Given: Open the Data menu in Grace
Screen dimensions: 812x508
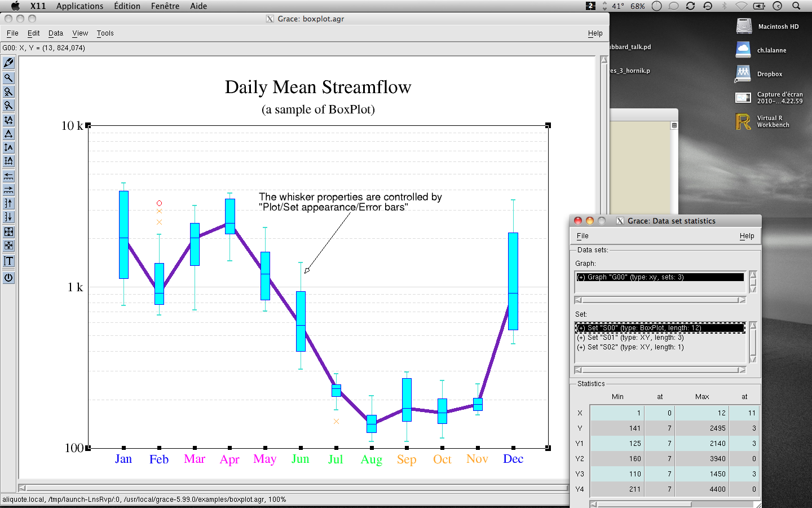Looking at the screenshot, I should pos(55,33).
